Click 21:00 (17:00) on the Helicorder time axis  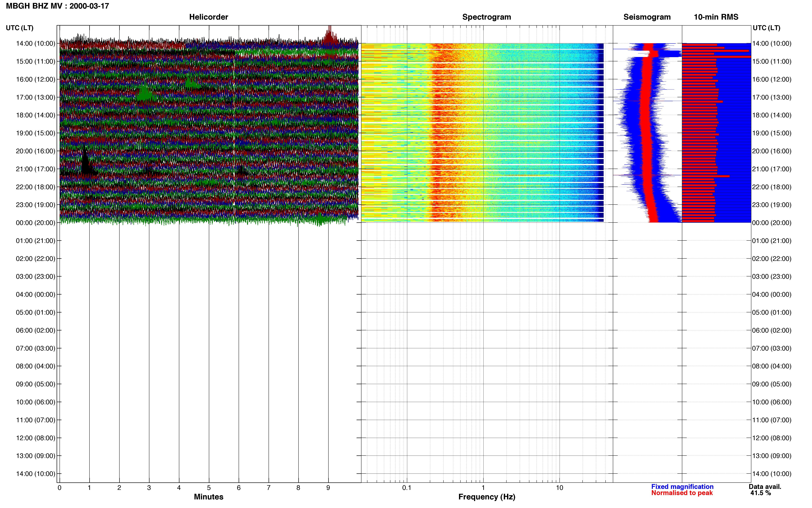pyautogui.click(x=36, y=169)
